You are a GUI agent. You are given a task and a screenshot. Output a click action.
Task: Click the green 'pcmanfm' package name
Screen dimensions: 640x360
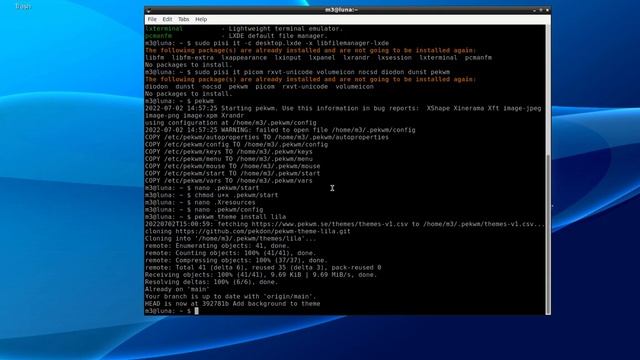[x=158, y=36]
